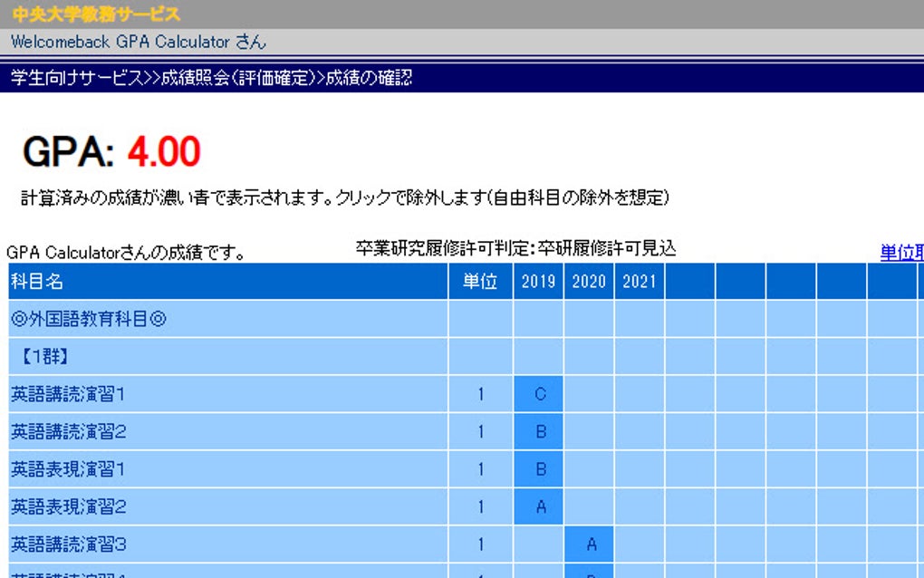Image resolution: width=924 pixels, height=578 pixels.
Task: Exclude the A grade for 英語表現演習2
Action: pyautogui.click(x=539, y=507)
